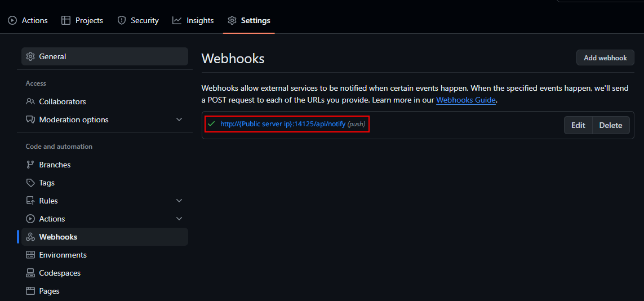Expand Moderation options chevron
This screenshot has width=644, height=301.
(179, 119)
